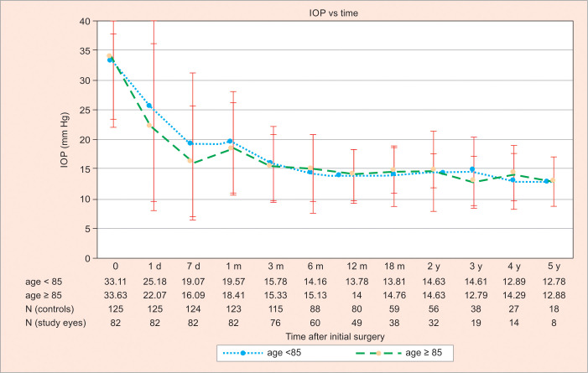
Task: Click the blue data point at 7 d
Action: pos(192,143)
